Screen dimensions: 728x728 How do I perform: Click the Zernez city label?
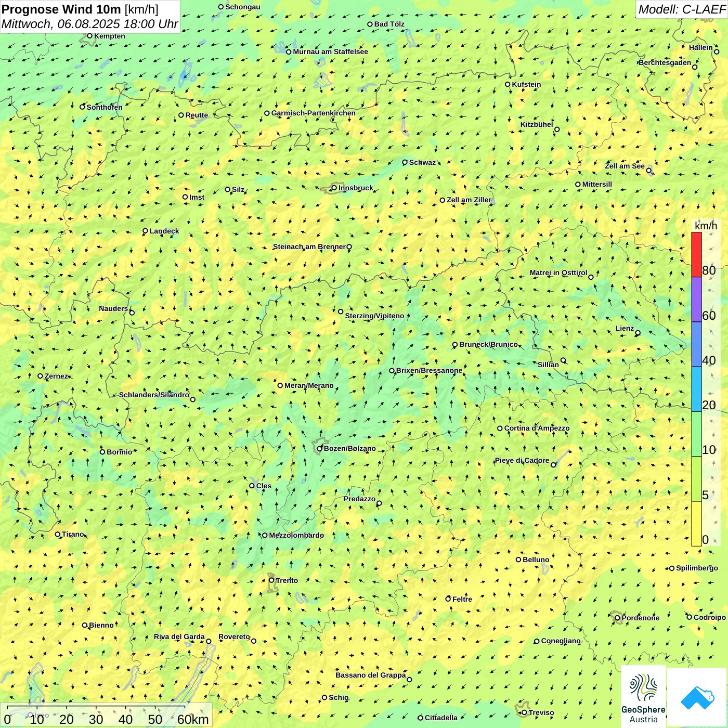click(x=56, y=376)
